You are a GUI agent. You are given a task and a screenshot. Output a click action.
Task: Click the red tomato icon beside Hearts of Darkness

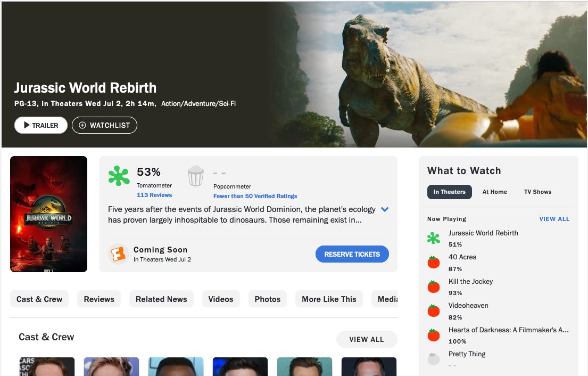[434, 334]
